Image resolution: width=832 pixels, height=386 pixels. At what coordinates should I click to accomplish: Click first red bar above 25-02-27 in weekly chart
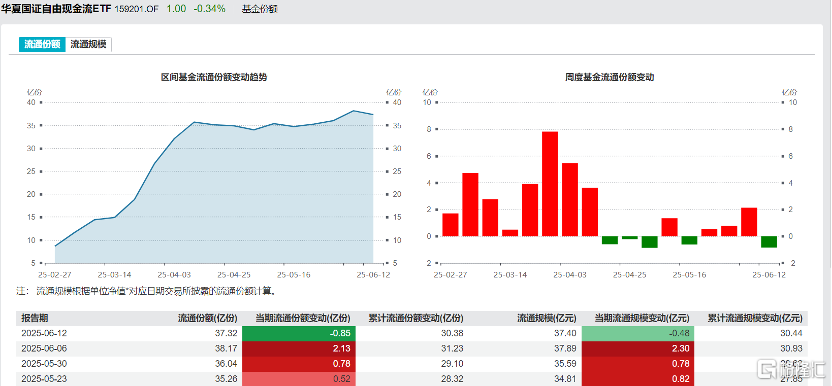coord(450,225)
